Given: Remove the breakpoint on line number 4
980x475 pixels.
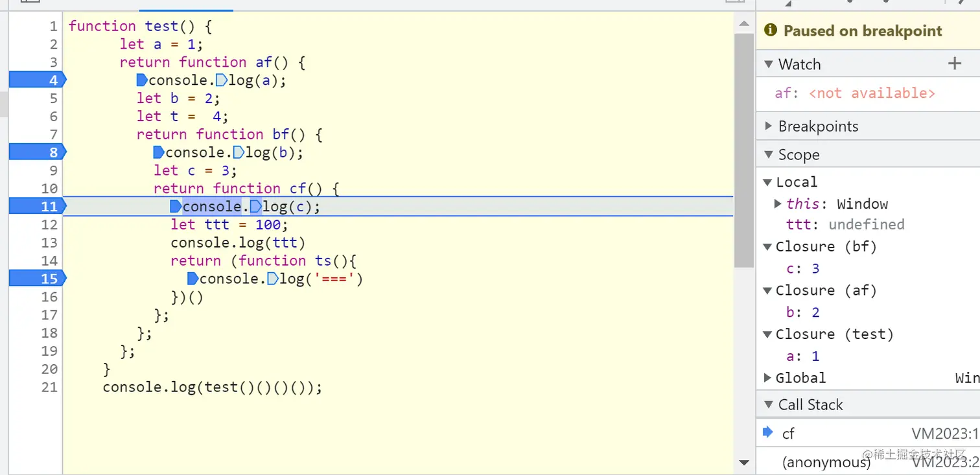Looking at the screenshot, I should [x=38, y=80].
